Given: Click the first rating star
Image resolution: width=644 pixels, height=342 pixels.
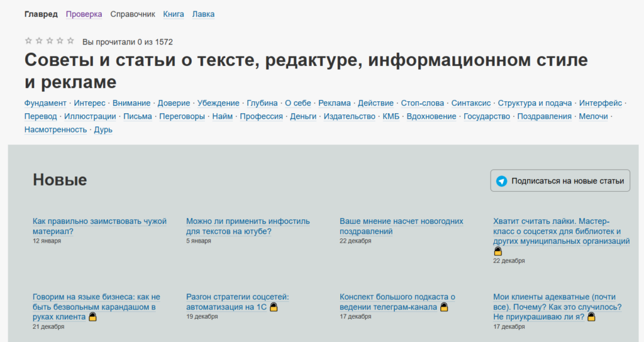Looking at the screenshot, I should point(28,41).
